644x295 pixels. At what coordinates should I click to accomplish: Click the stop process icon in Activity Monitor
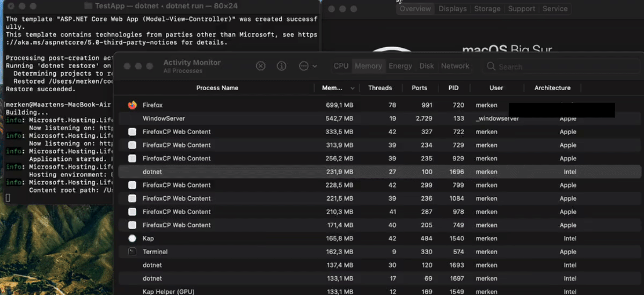(x=260, y=66)
